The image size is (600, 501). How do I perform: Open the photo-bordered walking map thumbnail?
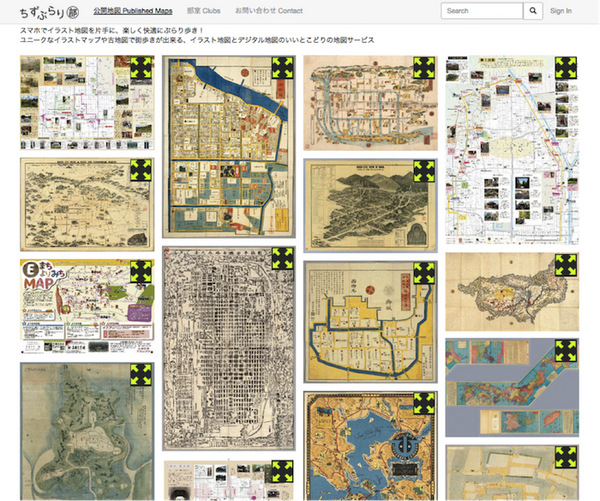coord(87,103)
